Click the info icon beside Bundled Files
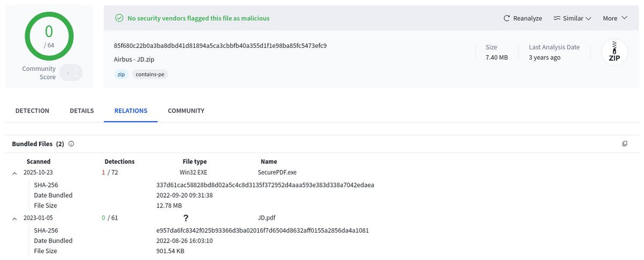 point(71,144)
